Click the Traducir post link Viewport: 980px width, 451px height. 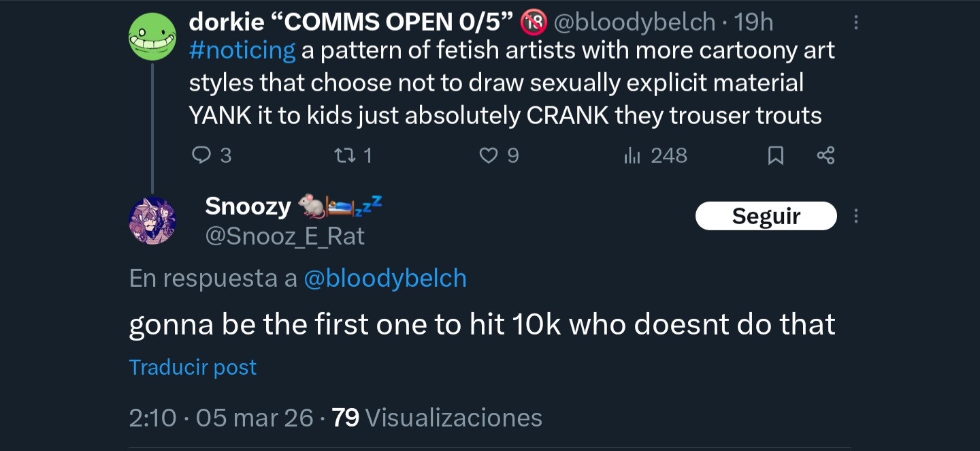[193, 367]
